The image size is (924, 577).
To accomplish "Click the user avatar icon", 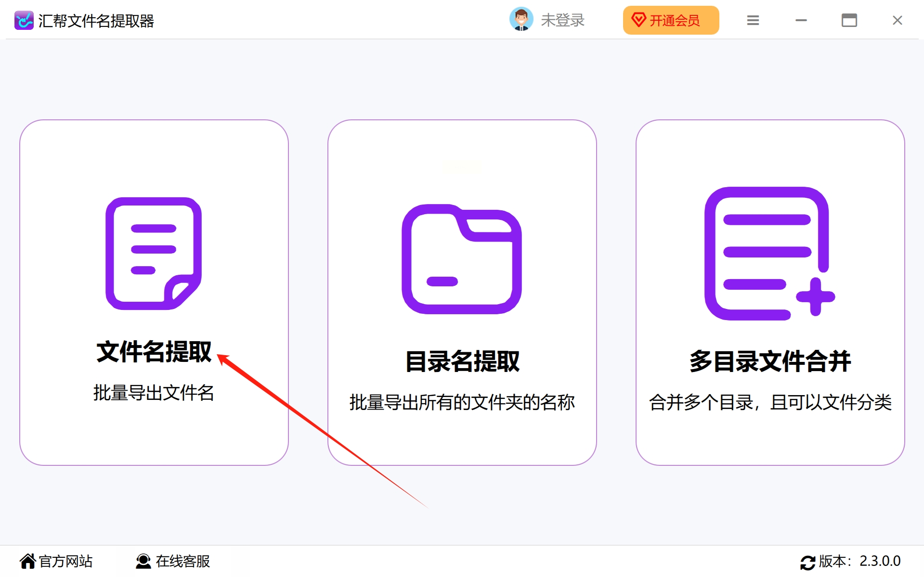I will [x=521, y=19].
